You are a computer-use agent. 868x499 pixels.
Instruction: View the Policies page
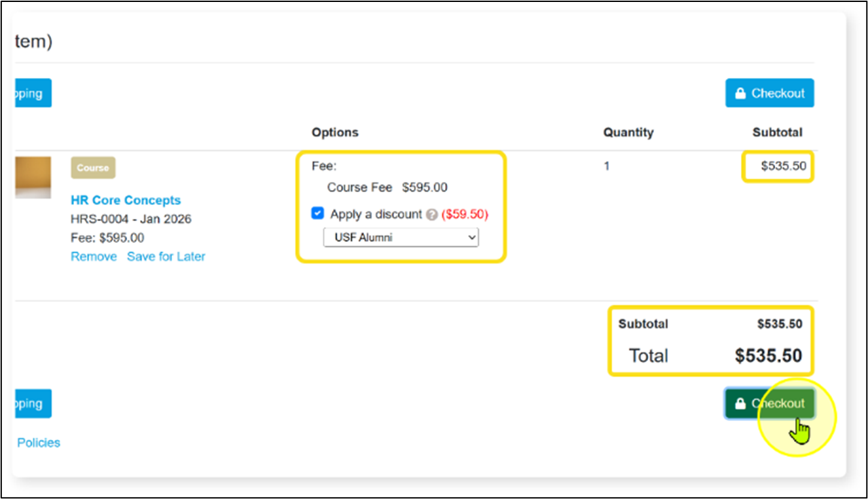(x=38, y=442)
